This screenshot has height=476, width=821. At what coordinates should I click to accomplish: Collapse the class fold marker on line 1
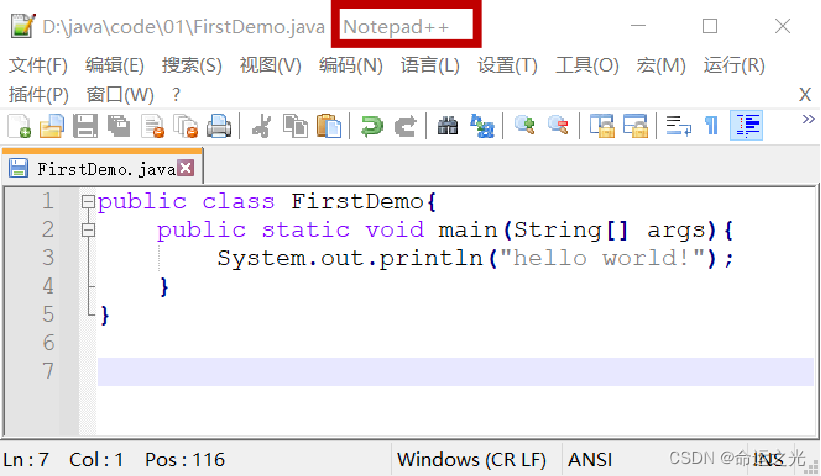88,202
